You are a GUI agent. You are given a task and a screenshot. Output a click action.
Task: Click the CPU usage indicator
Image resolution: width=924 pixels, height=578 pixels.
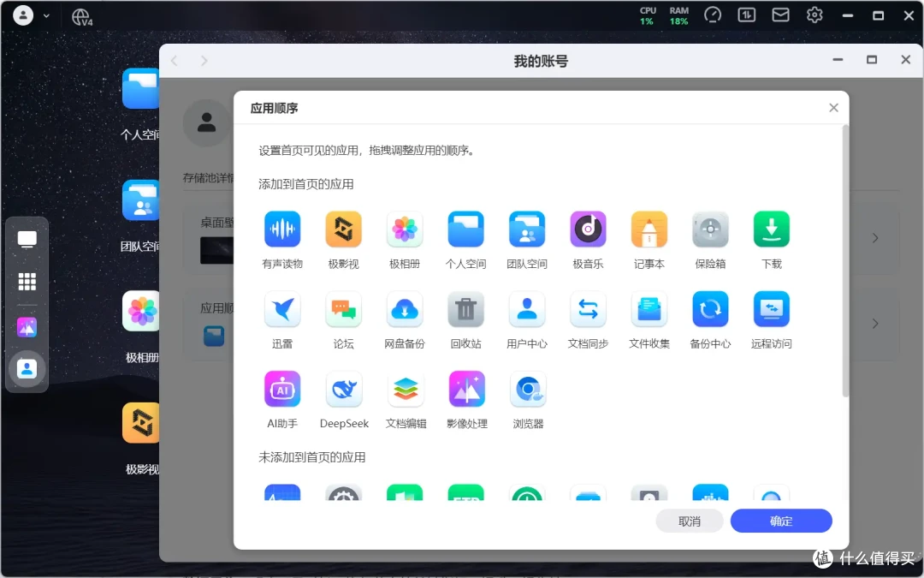click(x=647, y=16)
